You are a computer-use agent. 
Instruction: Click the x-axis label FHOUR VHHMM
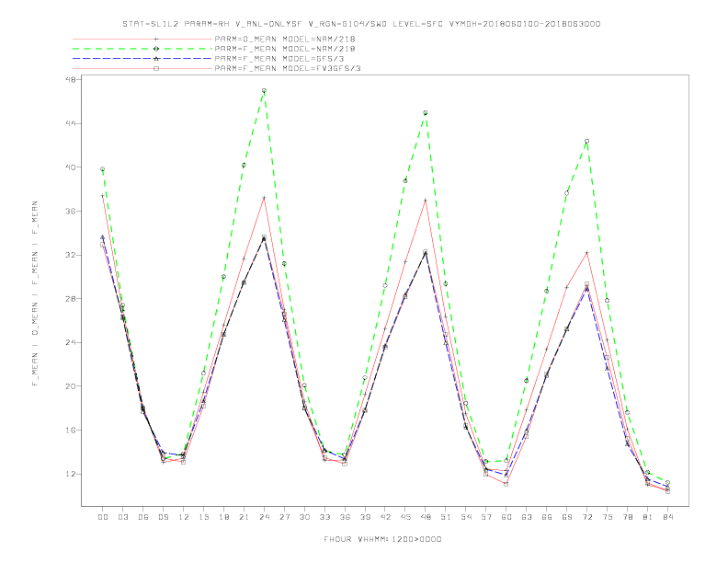[x=382, y=539]
